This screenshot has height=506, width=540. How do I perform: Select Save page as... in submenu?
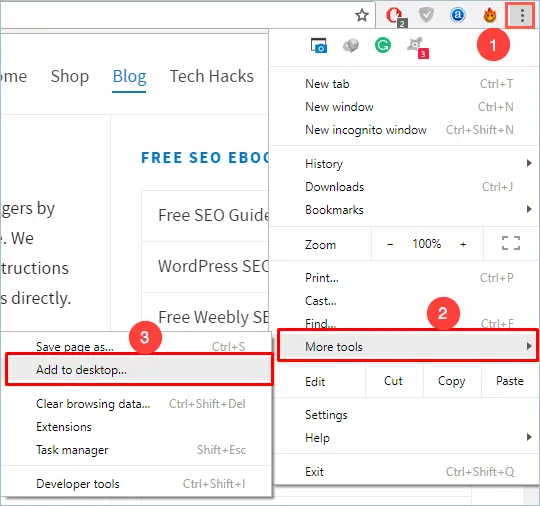tap(136, 346)
